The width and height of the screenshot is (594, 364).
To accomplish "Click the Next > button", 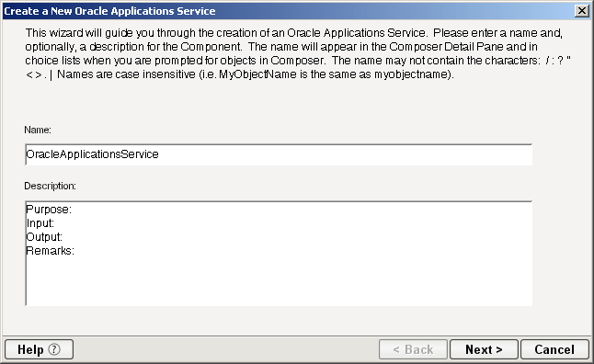I will point(484,349).
